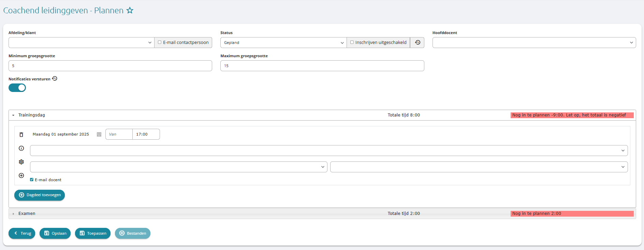Click Minimum groepsgrootte field

(110, 66)
